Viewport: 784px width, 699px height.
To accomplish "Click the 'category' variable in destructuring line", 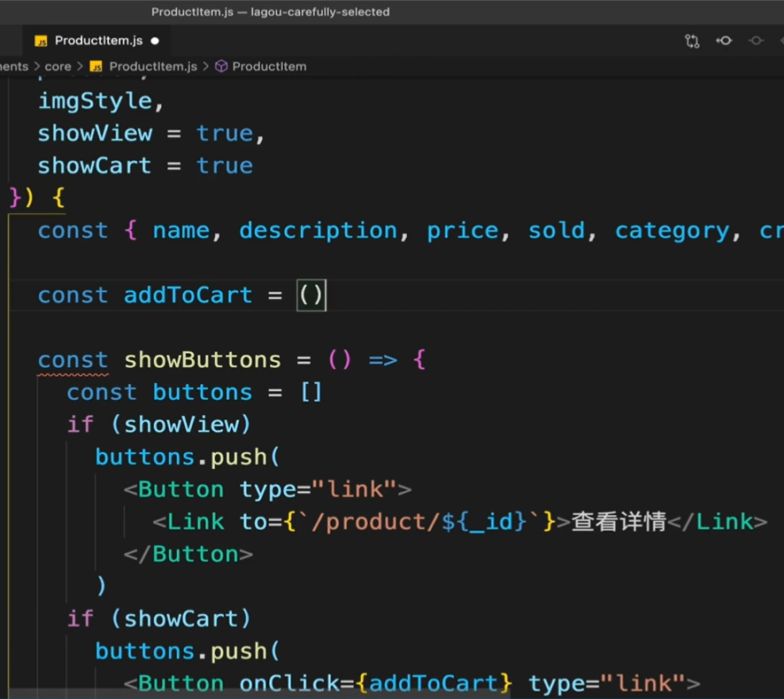I will [x=672, y=231].
